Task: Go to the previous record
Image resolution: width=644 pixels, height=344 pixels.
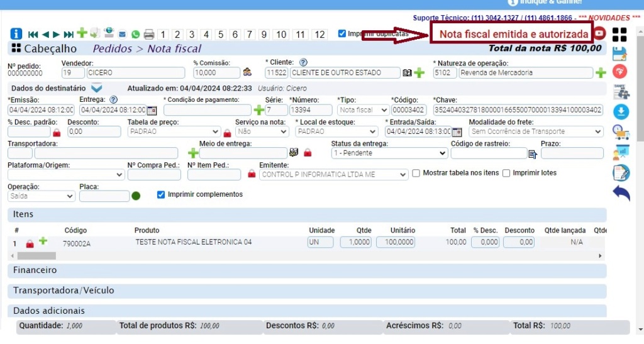Action: pos(45,35)
